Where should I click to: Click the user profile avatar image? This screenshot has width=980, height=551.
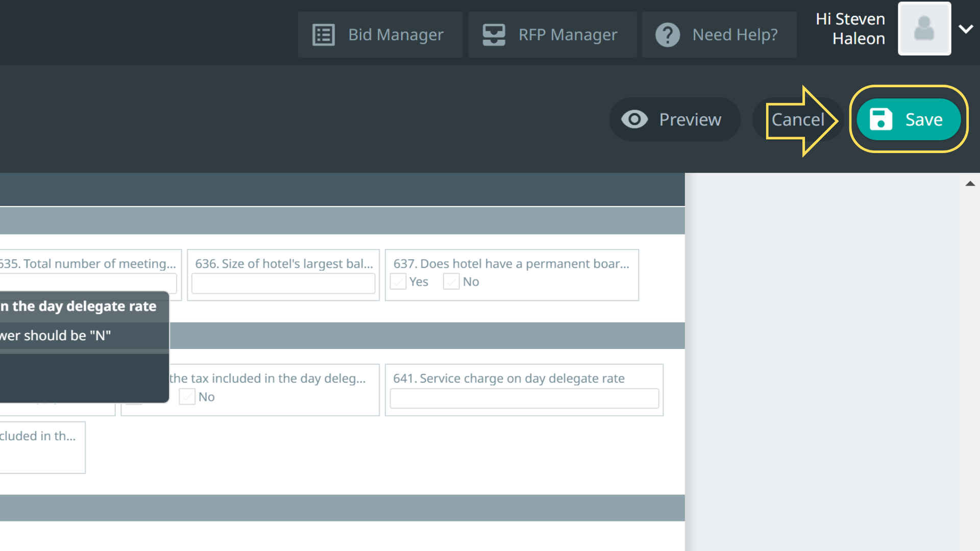(924, 29)
